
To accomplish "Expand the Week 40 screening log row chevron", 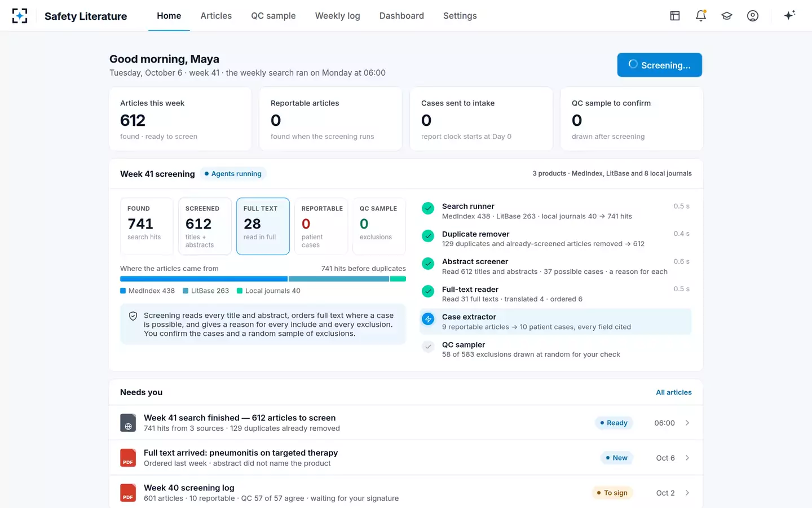I will click(687, 493).
